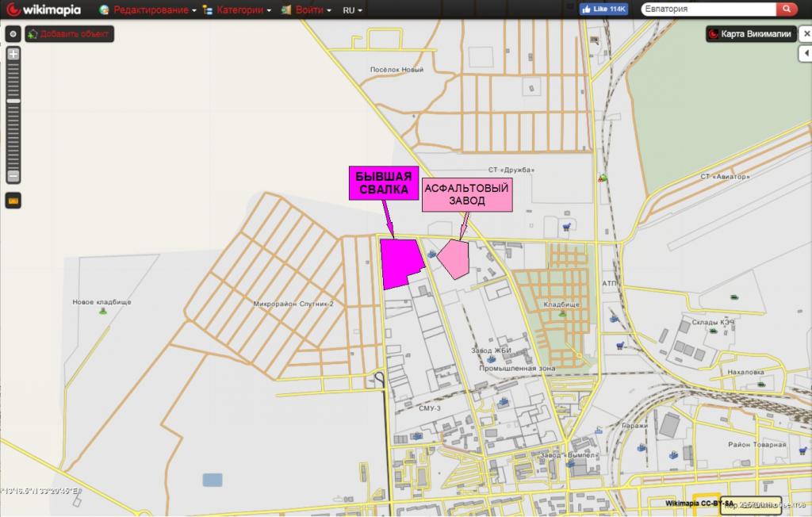This screenshot has height=517, width=812.
Task: Click the Новое кладбище map marker icon
Action: coord(101,312)
